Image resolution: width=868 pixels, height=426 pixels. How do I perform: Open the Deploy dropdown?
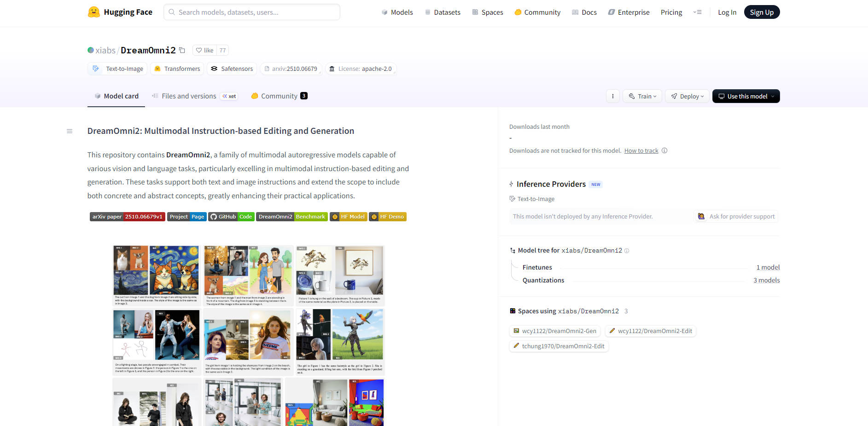687,96
